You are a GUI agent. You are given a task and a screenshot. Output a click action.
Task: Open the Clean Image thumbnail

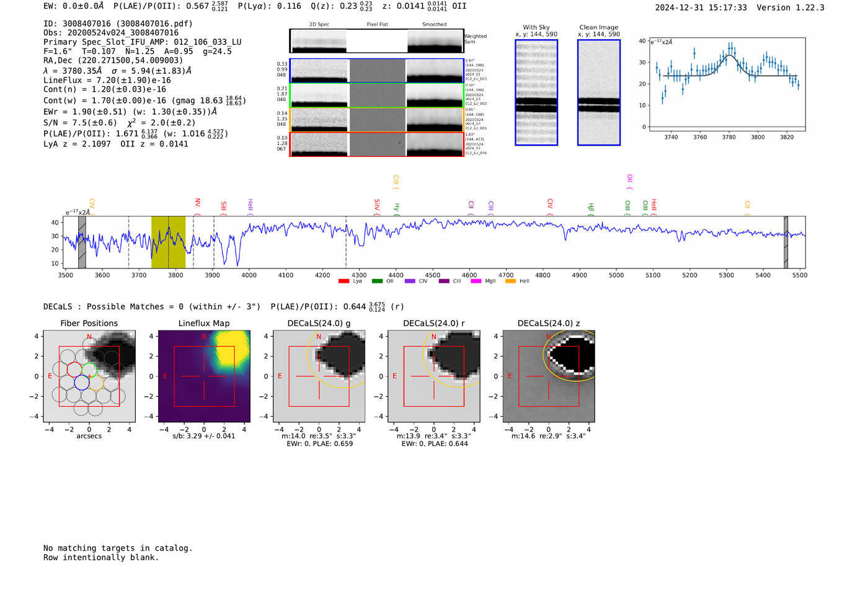click(599, 92)
